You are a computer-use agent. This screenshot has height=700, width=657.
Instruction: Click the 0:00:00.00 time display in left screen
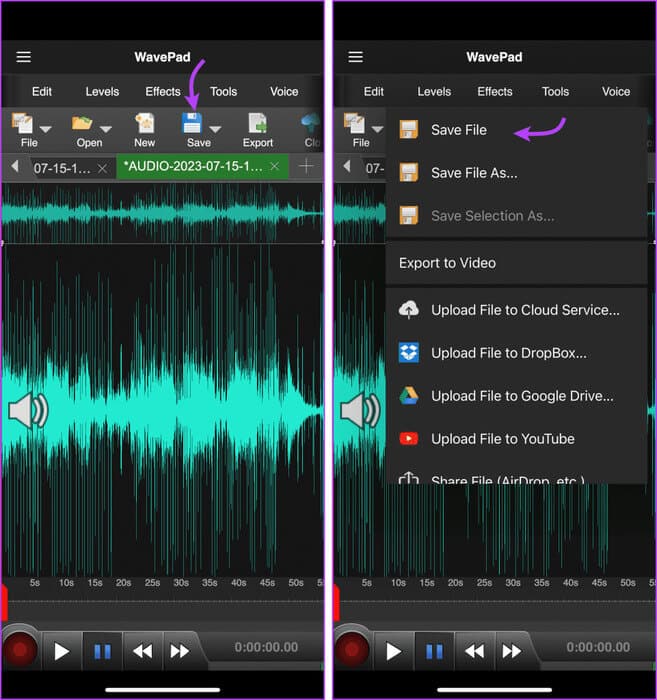pos(266,647)
